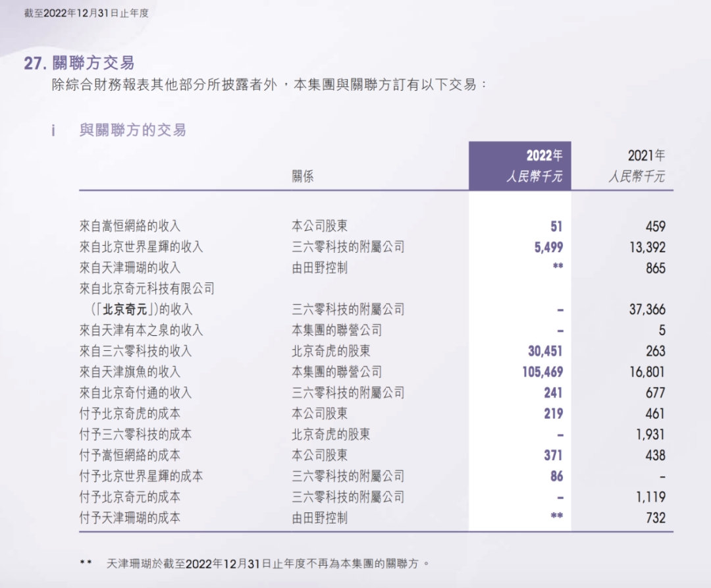Click the 2021 value '865'
The height and width of the screenshot is (588, 711).
(656, 268)
